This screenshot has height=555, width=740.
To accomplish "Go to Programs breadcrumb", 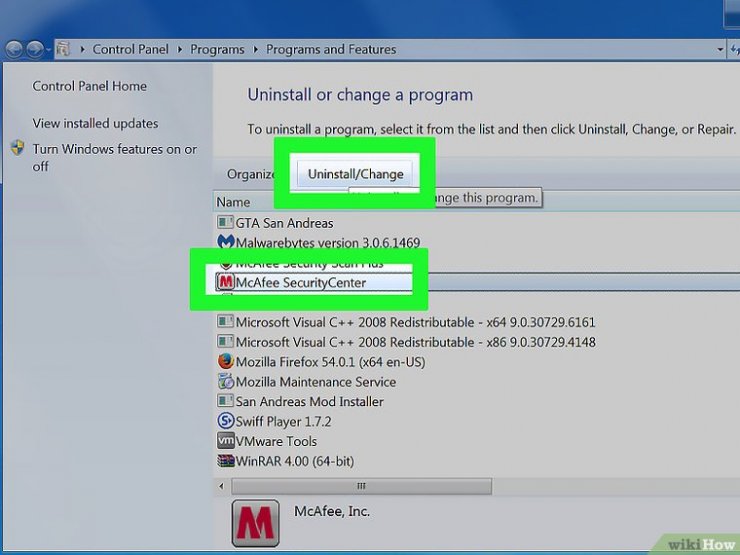I will pyautogui.click(x=217, y=50).
